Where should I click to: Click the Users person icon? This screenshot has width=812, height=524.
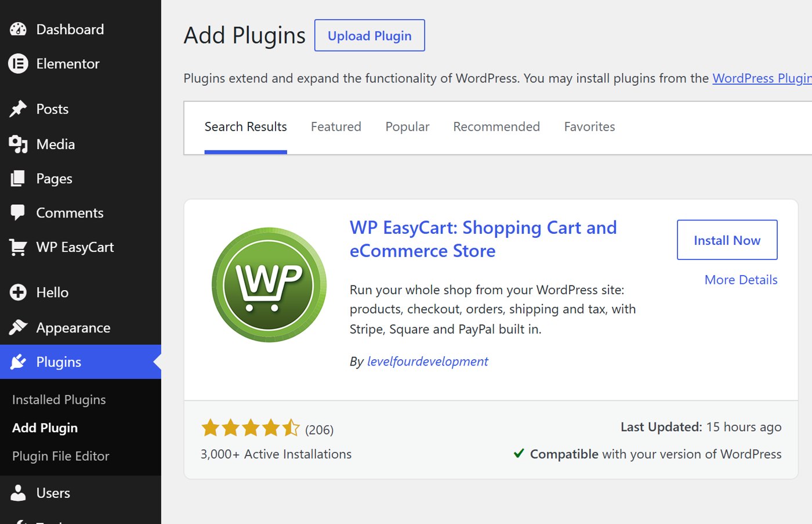[x=18, y=493]
